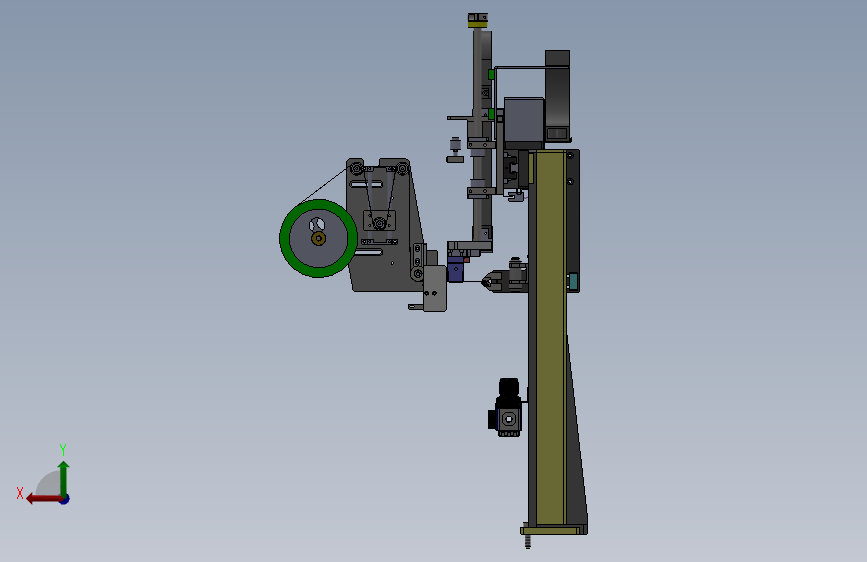Select the brass hub at the roll center
The image size is (867, 562).
click(x=318, y=238)
